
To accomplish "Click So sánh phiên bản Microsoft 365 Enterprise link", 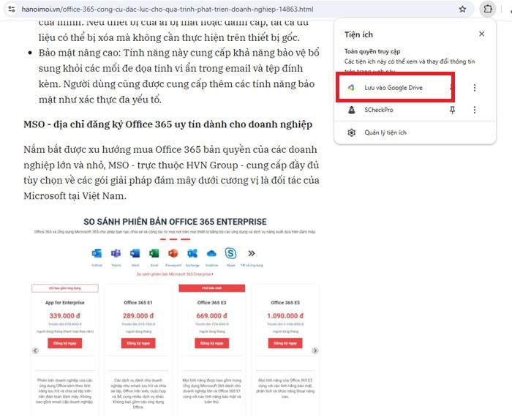I will click(x=175, y=274).
